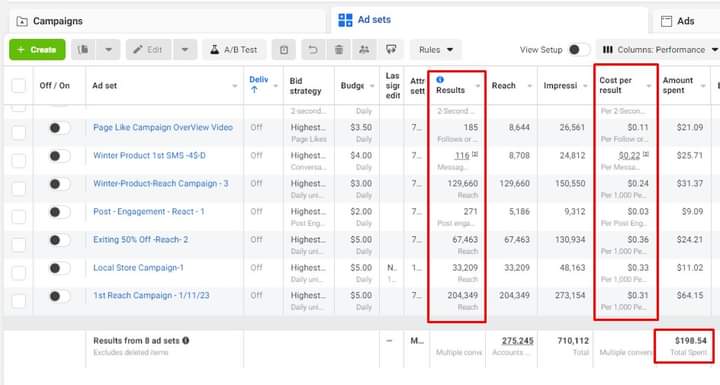Toggle on Winter-Product-Reach Campaign - 3
Screen dimensions: 720x385
tap(59, 184)
